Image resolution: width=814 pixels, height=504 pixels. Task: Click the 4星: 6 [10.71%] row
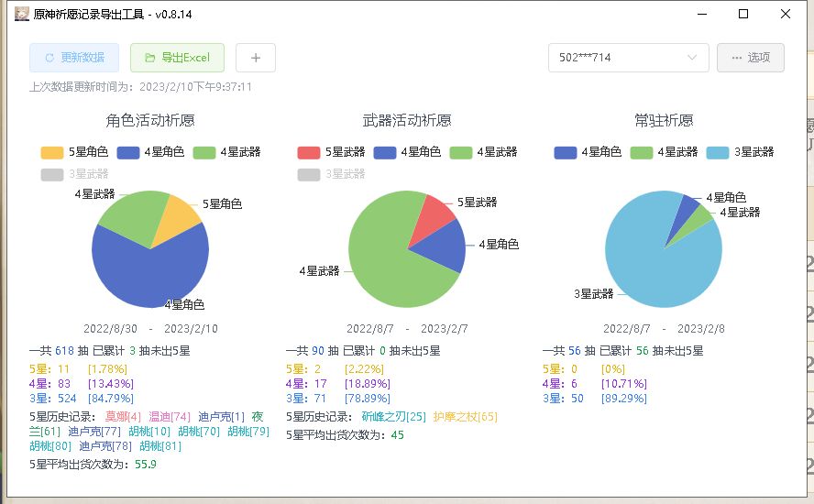[x=594, y=384]
